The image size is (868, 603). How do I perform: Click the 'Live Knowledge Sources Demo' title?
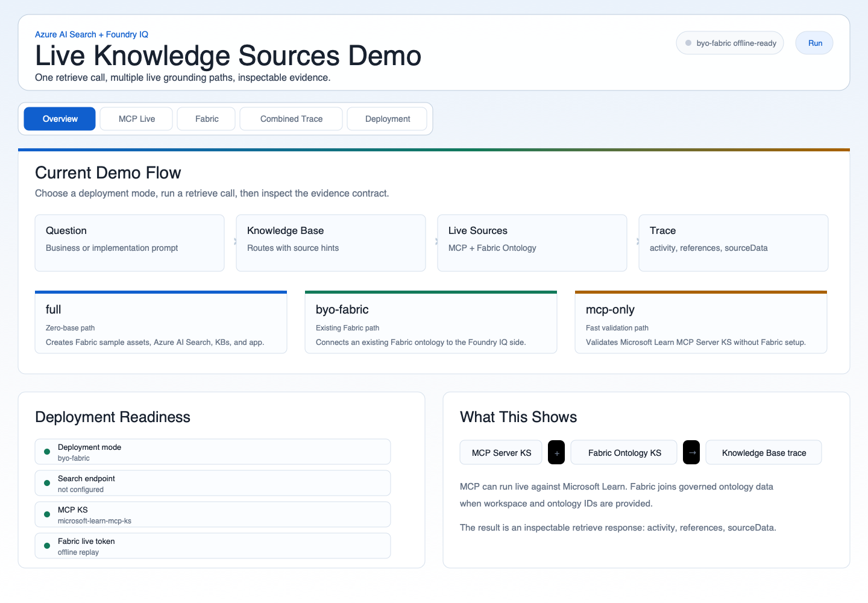point(228,56)
